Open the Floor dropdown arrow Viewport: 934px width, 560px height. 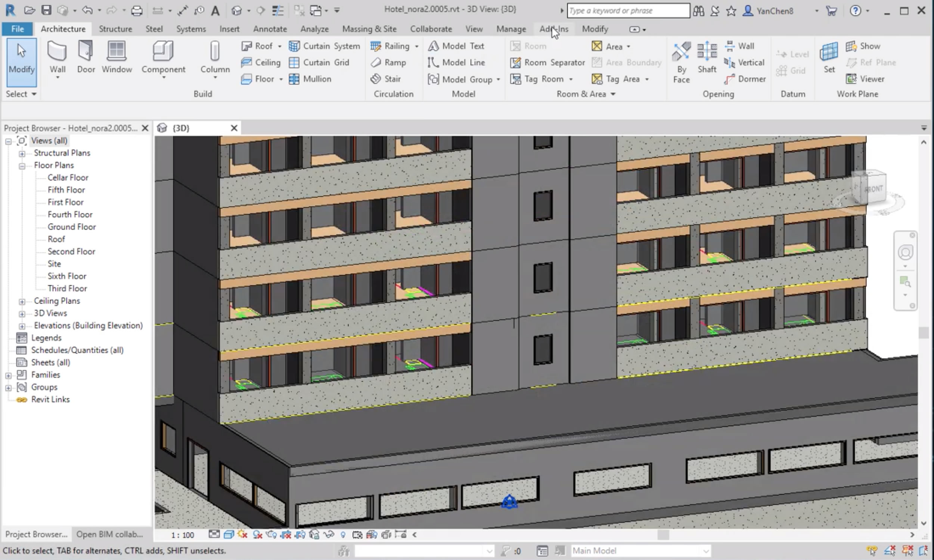tap(281, 79)
